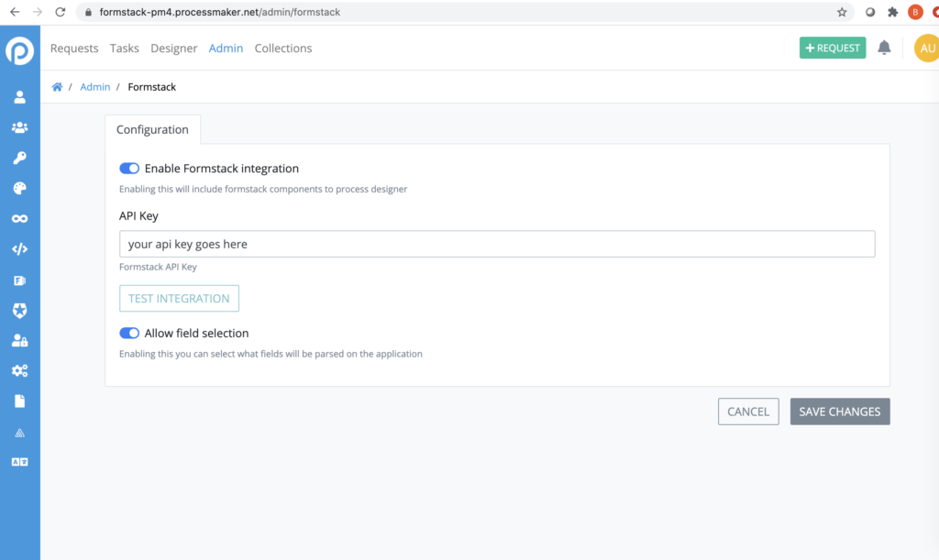Click the document file sidebar icon

(x=20, y=401)
